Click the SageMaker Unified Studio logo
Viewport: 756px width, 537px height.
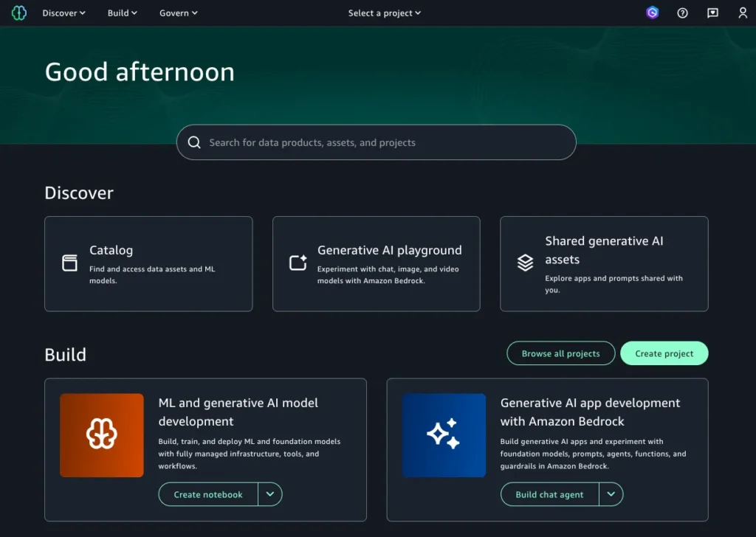(x=19, y=13)
